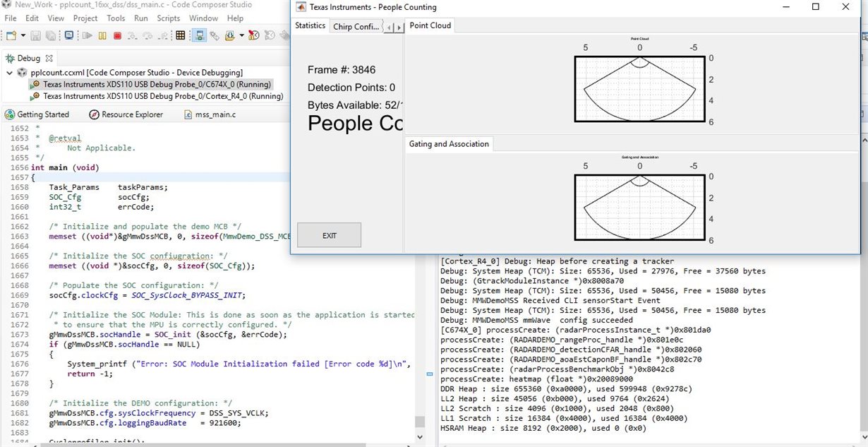
Task: Click the mss_main.c file icon
Action: click(x=188, y=114)
